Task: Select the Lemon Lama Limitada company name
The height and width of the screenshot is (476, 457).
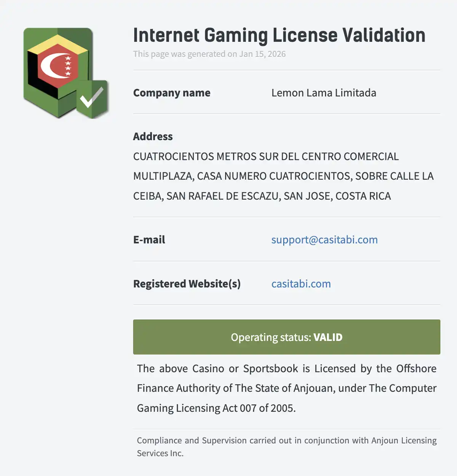Action: (324, 93)
